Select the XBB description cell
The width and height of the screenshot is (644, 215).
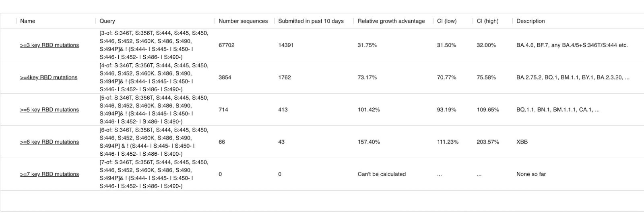522,142
